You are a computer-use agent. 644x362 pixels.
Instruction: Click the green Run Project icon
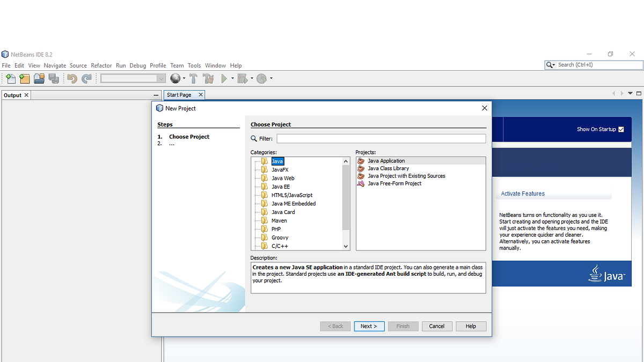coord(224,79)
